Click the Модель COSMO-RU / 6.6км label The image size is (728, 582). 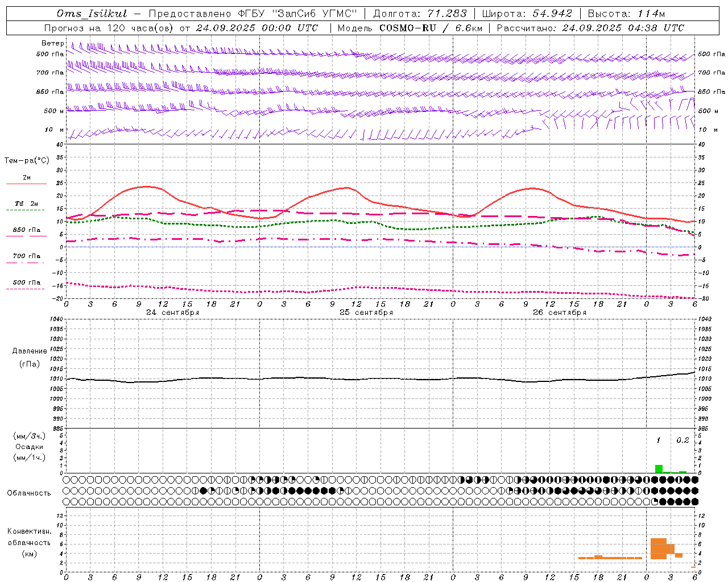coord(409,28)
